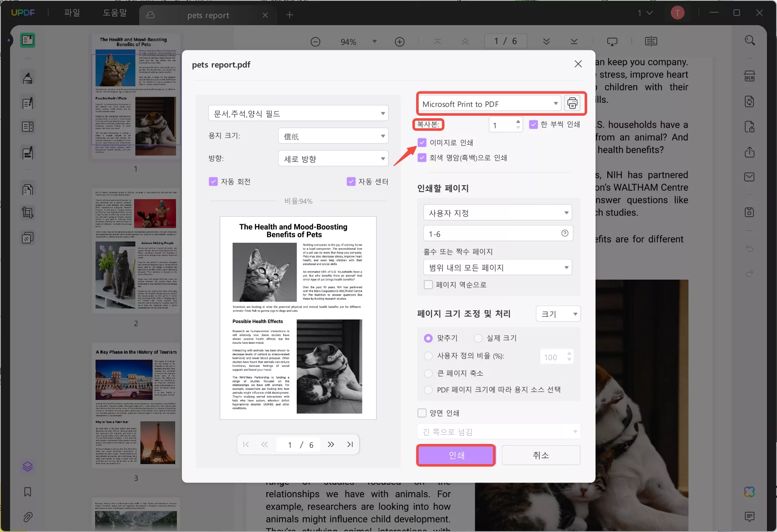
Task: Open 긴 쪽으로 넘김 duplex flip dropdown
Action: pos(499,431)
